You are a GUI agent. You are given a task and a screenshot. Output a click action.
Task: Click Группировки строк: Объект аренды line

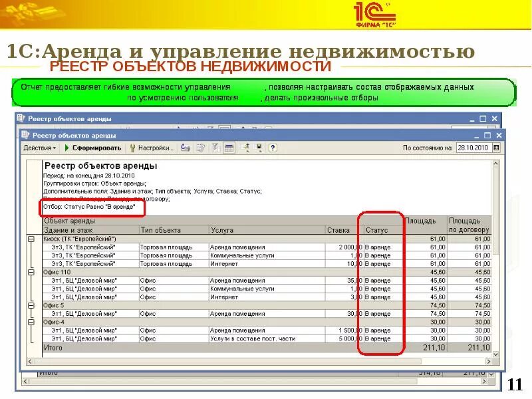[94, 184]
